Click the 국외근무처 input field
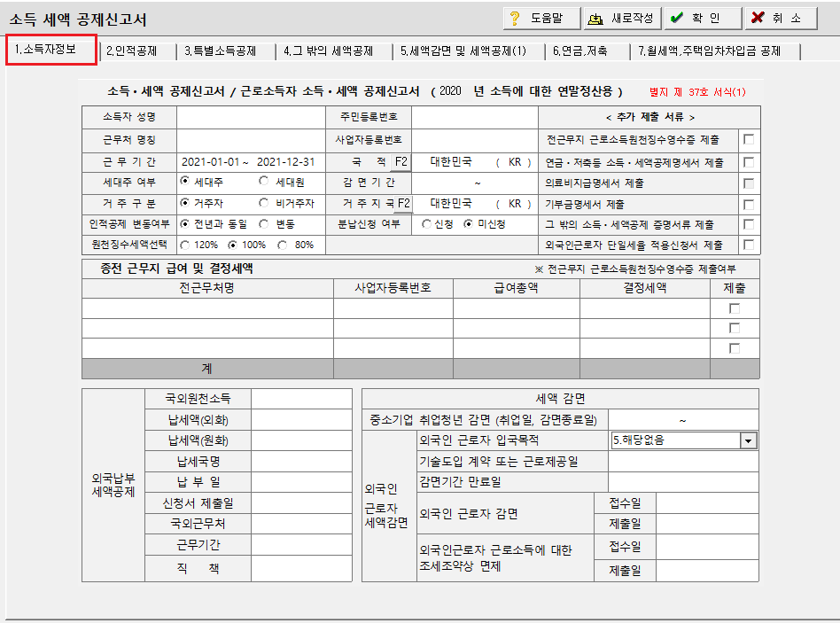Screen dimensions: 840x623 click(x=301, y=524)
